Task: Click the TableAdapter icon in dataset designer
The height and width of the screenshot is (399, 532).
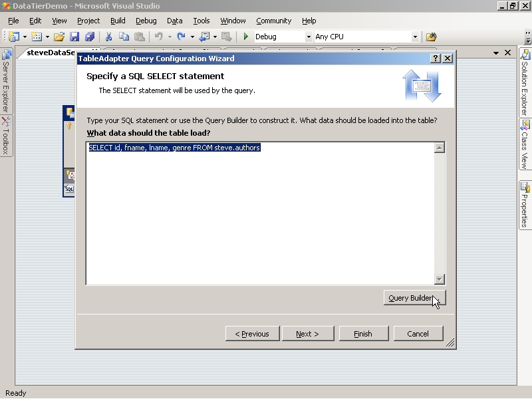Action: 70,176
